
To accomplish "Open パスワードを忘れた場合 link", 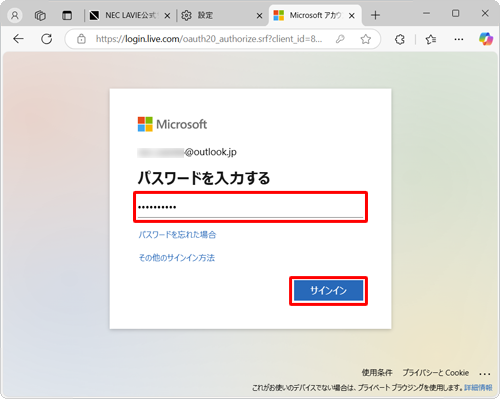I will [177, 235].
